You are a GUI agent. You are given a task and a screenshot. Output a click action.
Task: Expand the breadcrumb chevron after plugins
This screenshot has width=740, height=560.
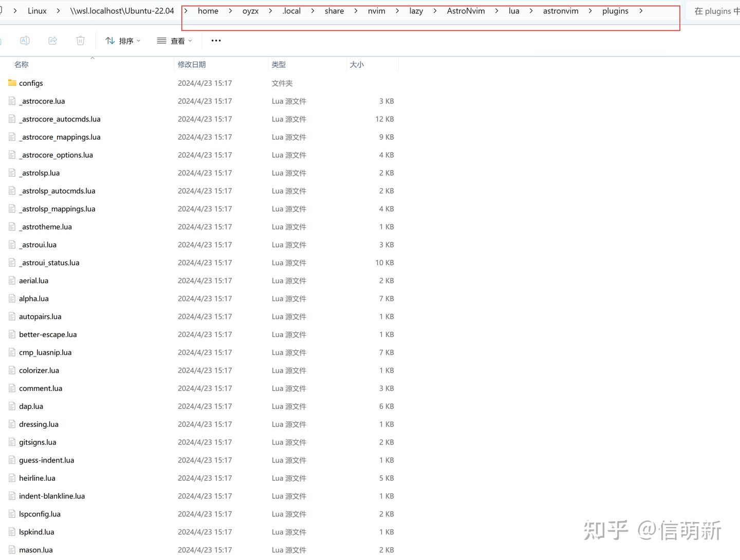[x=641, y=11]
